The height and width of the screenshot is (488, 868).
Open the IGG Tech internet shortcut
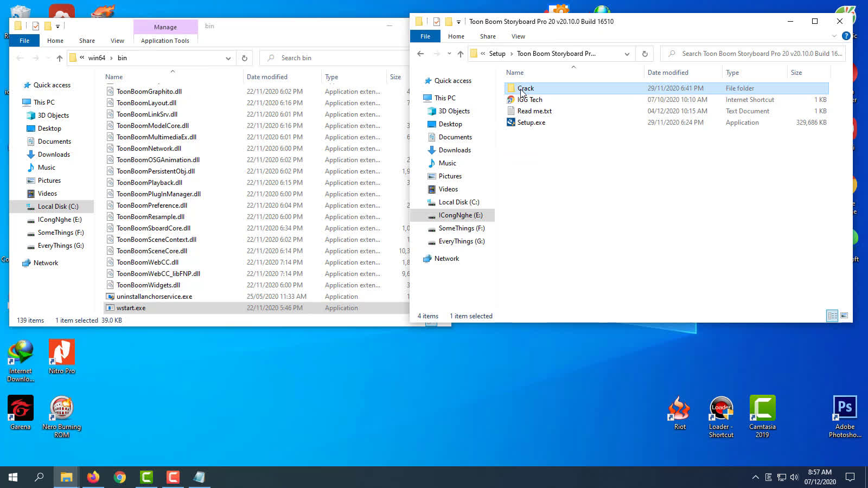pos(529,100)
